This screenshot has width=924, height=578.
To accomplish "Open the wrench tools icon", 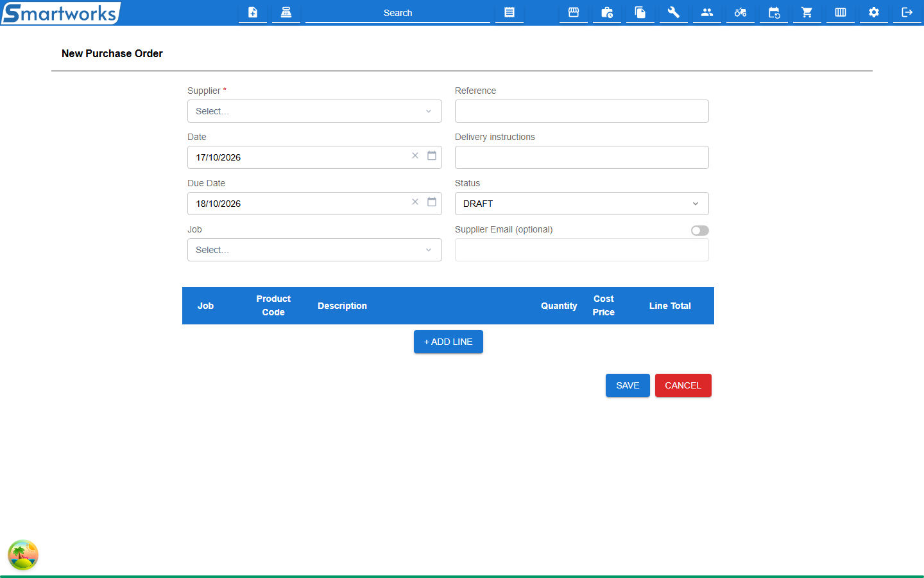I will click(674, 12).
